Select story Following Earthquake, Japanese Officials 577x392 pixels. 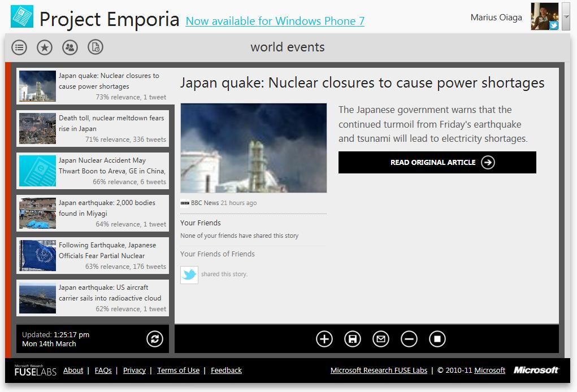(x=93, y=255)
